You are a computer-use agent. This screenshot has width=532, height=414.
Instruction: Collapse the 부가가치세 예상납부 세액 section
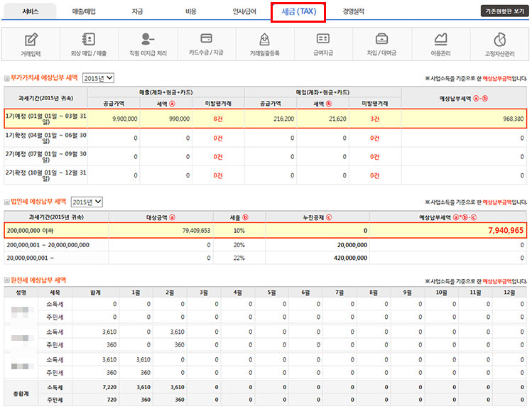point(7,78)
